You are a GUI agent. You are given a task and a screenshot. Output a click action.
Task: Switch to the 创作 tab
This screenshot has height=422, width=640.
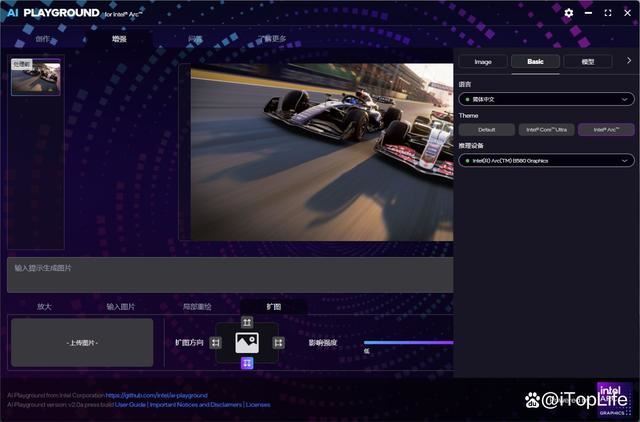coord(42,39)
